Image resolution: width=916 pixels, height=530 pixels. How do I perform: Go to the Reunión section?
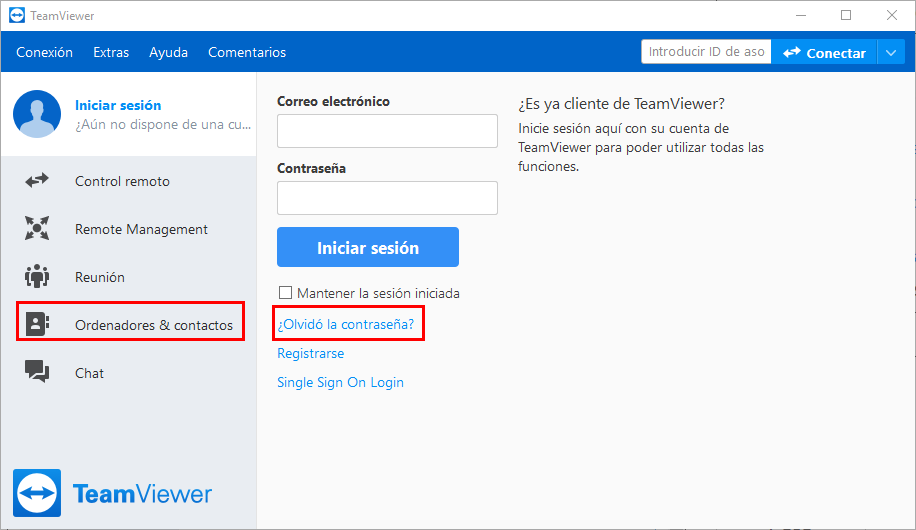point(129,277)
